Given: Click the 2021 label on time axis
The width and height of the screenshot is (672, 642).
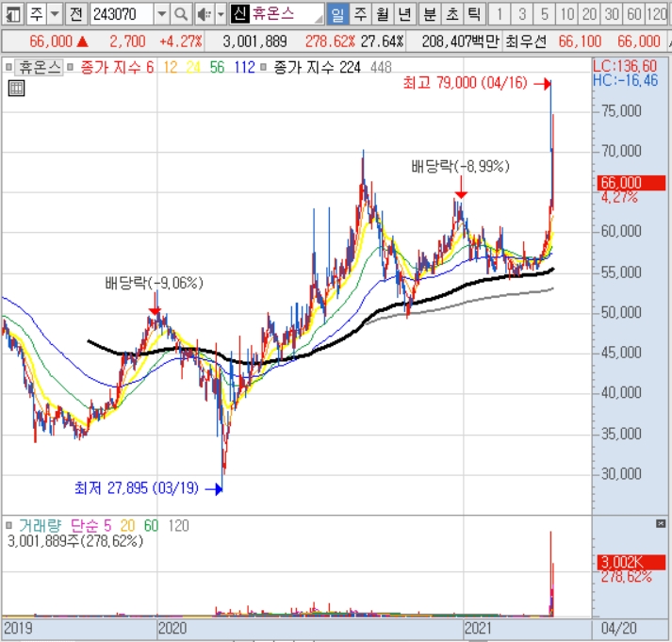Looking at the screenshot, I should (478, 628).
